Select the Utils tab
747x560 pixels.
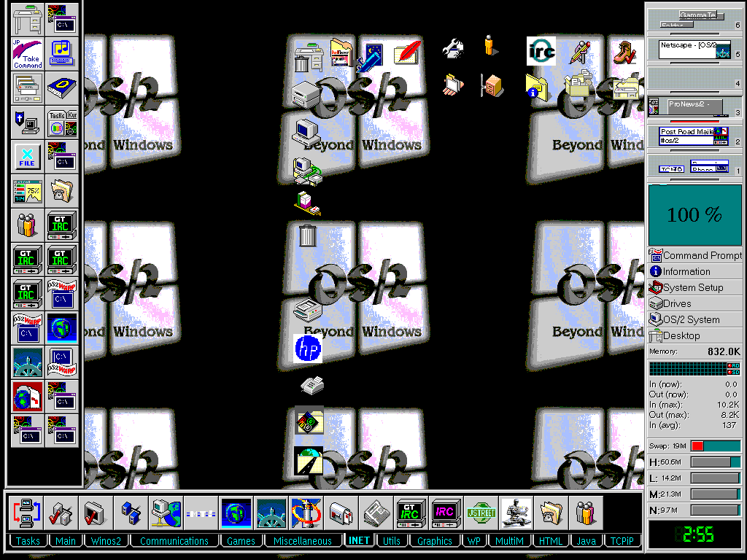coord(392,541)
